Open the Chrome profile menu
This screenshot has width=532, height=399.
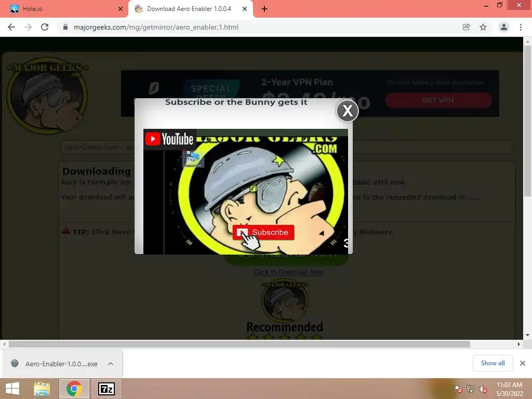coord(504,27)
